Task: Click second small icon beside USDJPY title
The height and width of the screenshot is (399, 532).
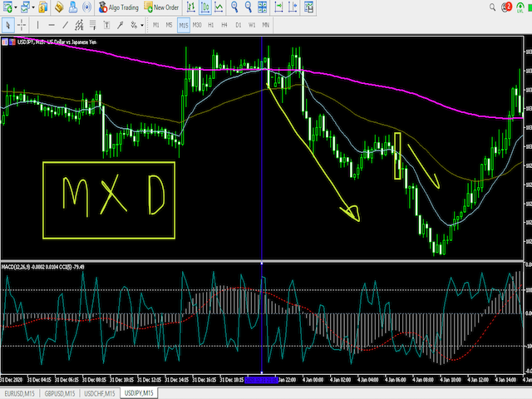Action: click(x=12, y=42)
